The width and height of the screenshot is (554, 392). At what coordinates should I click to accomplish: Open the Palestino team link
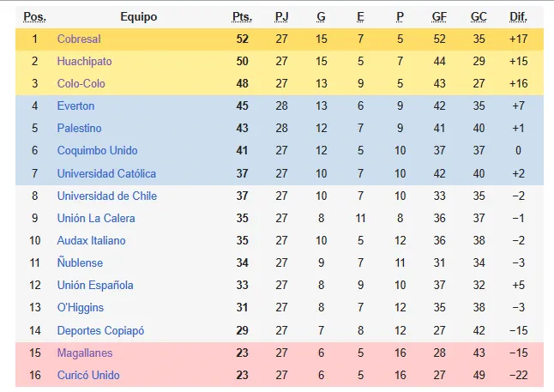pos(79,128)
